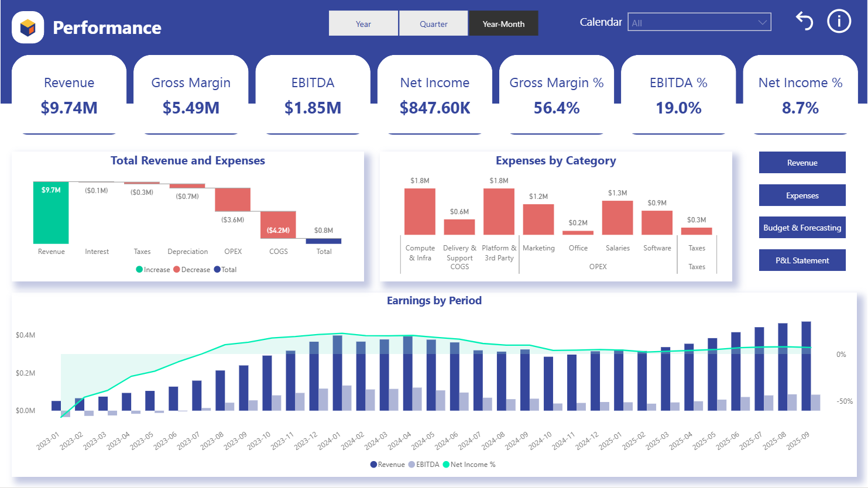
Task: Click the red Decrease legend marker
Action: [x=177, y=270]
